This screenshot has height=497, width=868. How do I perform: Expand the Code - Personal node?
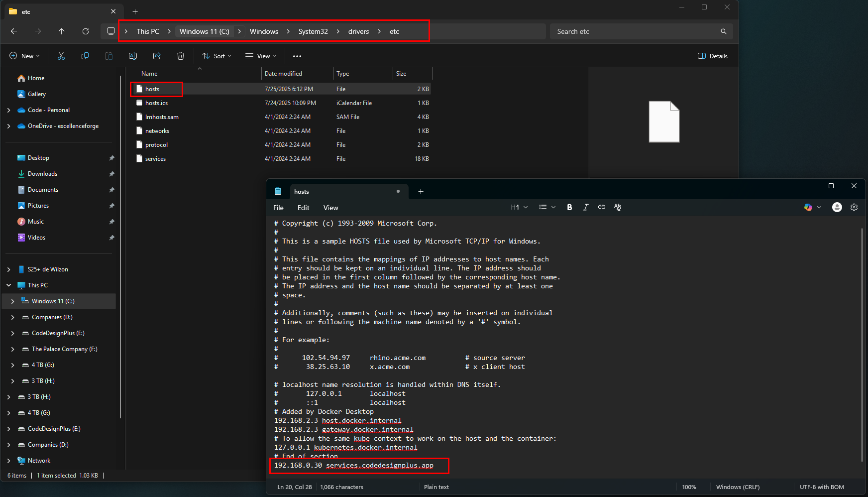pyautogui.click(x=9, y=110)
